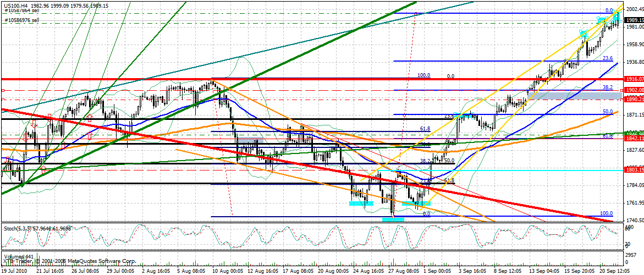Click the Stochastic scale value 20
The width and height of the screenshot is (644, 275).
point(628,244)
